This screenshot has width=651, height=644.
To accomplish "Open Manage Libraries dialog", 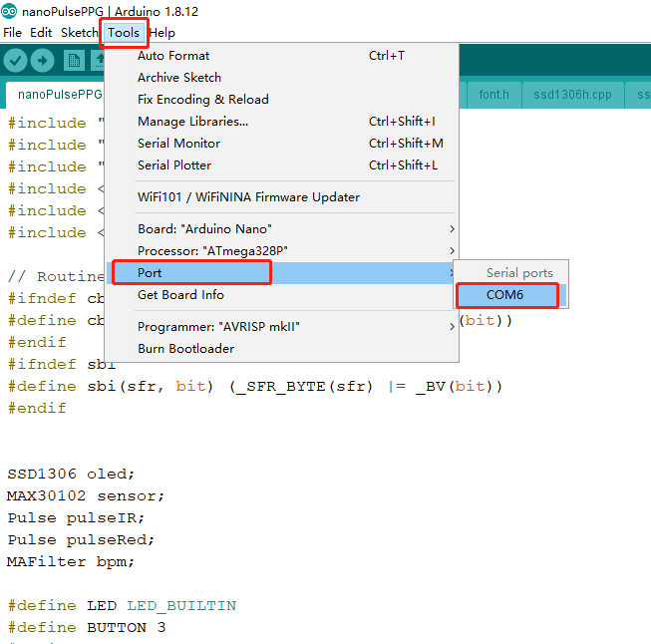I will pos(192,122).
